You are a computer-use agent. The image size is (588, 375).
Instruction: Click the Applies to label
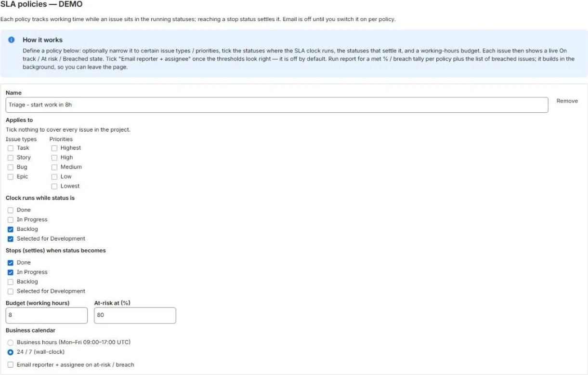coord(19,120)
